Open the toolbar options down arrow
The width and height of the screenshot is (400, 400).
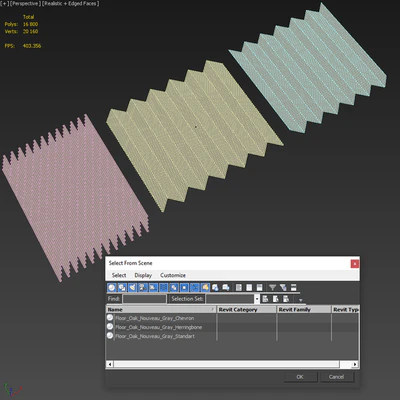[x=300, y=300]
